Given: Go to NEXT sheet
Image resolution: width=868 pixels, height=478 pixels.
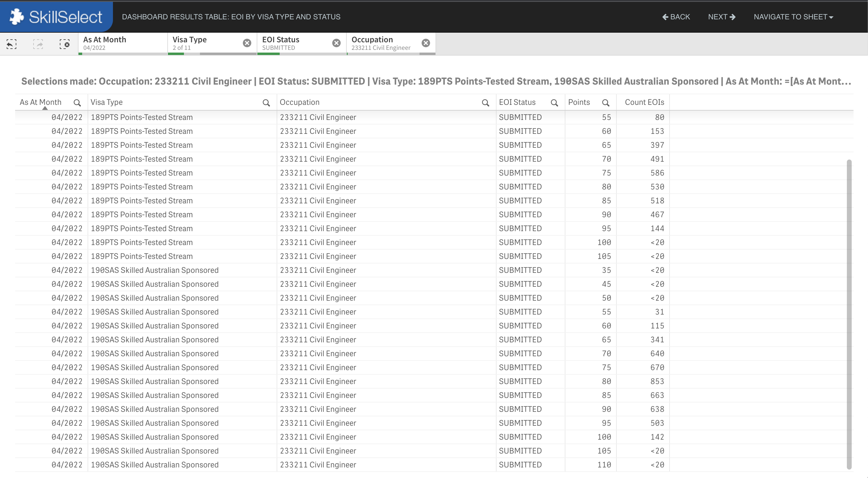Looking at the screenshot, I should click(x=722, y=17).
